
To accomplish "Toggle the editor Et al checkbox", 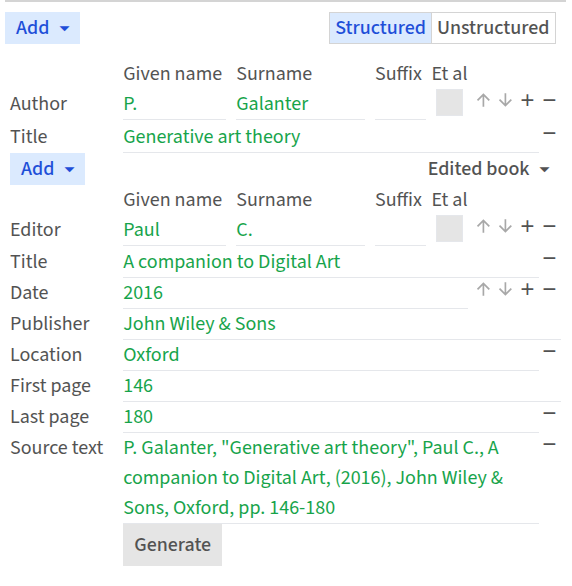I will click(x=449, y=228).
